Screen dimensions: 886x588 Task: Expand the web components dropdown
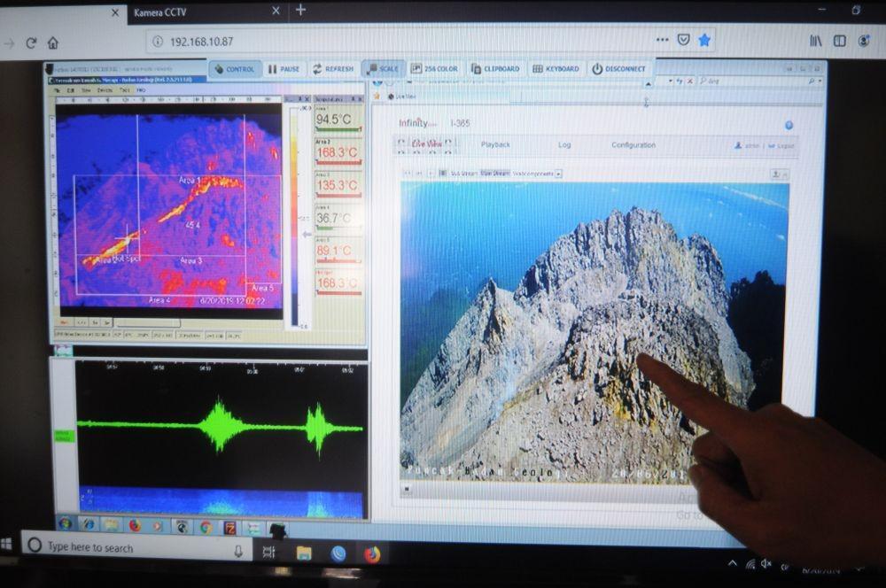558,174
